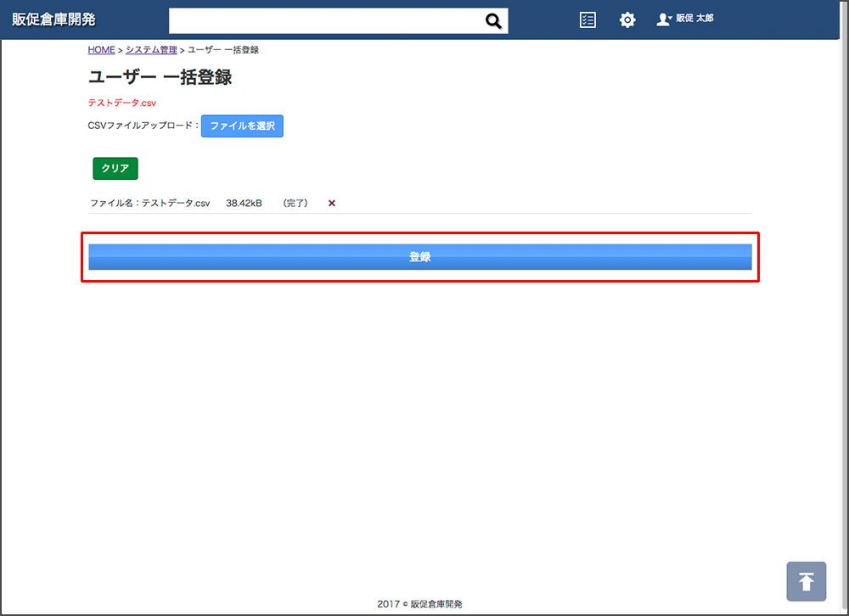
Task: Click ファイル名:テストデータ.csv row text
Action: (150, 203)
